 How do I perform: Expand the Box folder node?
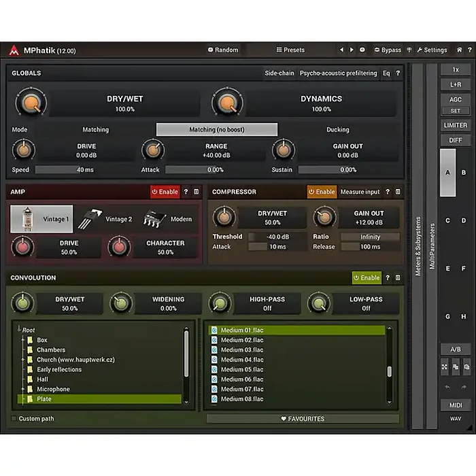coord(22,340)
